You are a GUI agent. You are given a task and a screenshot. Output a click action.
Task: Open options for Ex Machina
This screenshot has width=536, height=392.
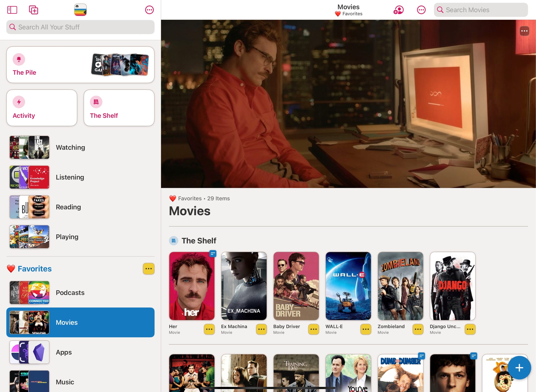click(x=261, y=329)
